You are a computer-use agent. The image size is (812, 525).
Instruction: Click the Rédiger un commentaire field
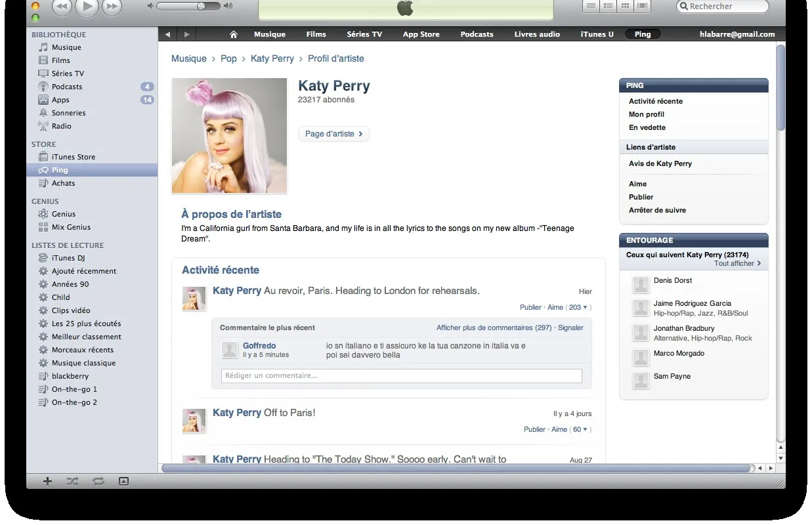[x=402, y=376]
